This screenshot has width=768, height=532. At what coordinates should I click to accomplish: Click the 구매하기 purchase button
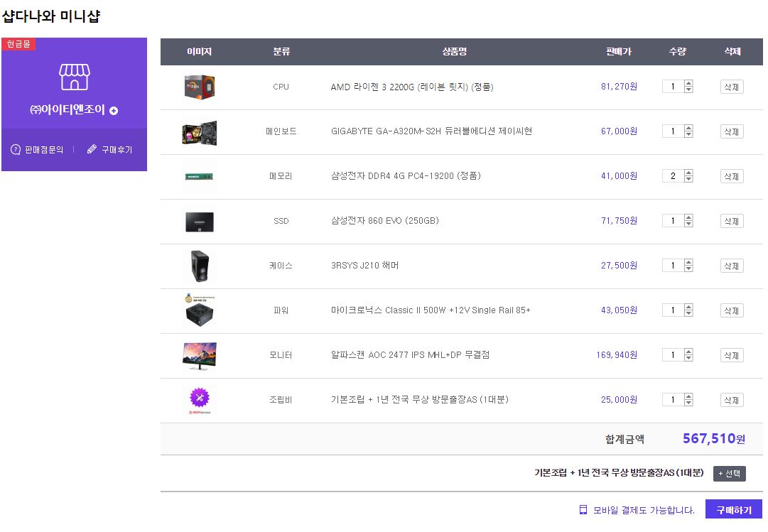(x=734, y=509)
